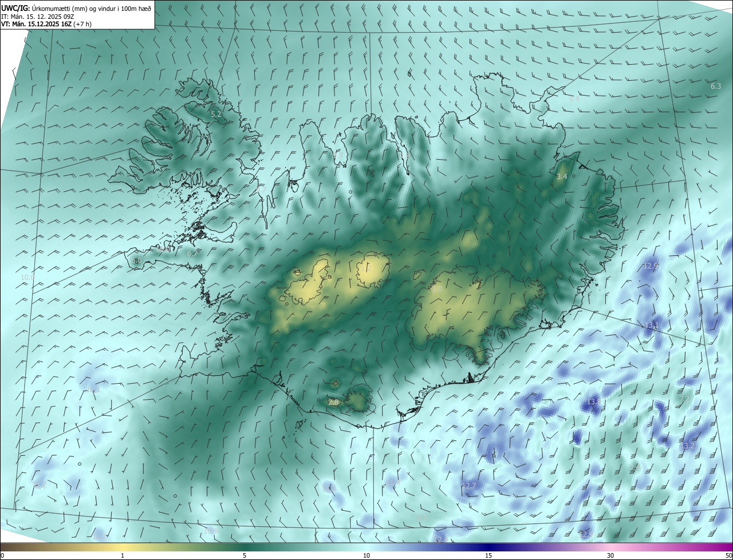This screenshot has height=560, width=733.
Task: Click the 'VT: Mán. 15.12.2025 16Z' valid time
Action: tap(36, 24)
